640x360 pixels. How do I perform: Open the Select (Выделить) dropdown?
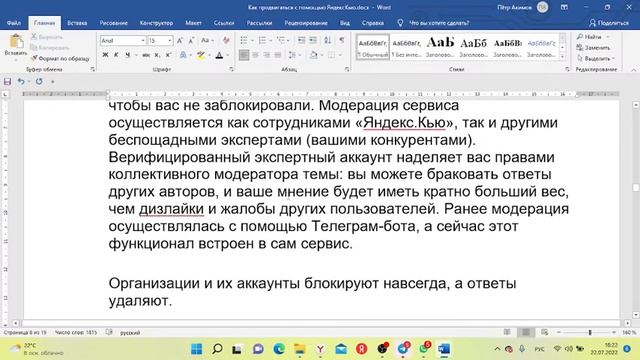tap(595, 58)
